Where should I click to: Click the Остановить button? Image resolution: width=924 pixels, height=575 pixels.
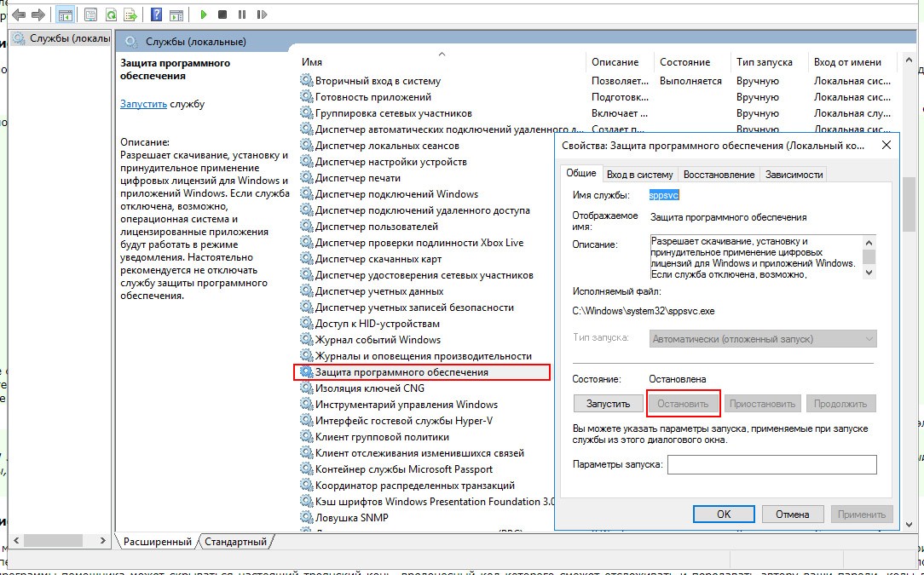click(684, 404)
